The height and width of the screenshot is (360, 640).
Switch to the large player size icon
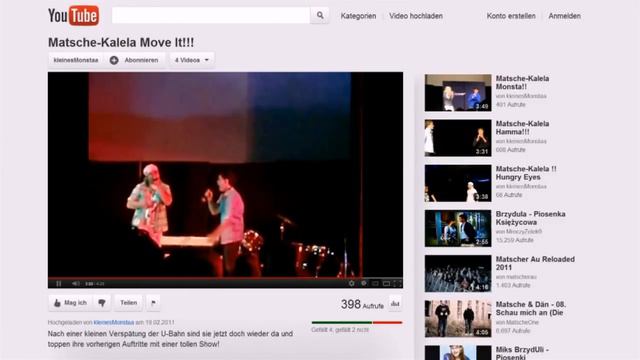pyautogui.click(x=386, y=283)
